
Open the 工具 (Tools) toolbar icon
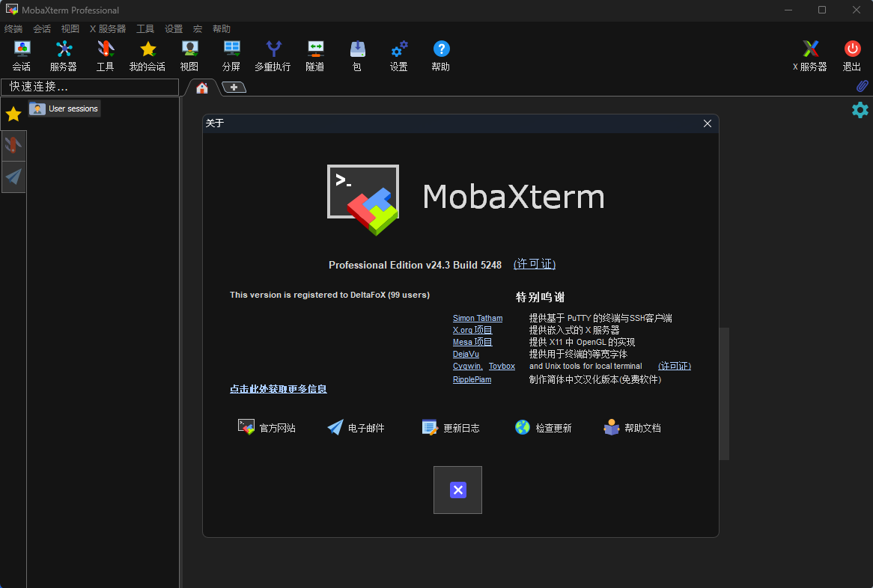click(x=106, y=56)
